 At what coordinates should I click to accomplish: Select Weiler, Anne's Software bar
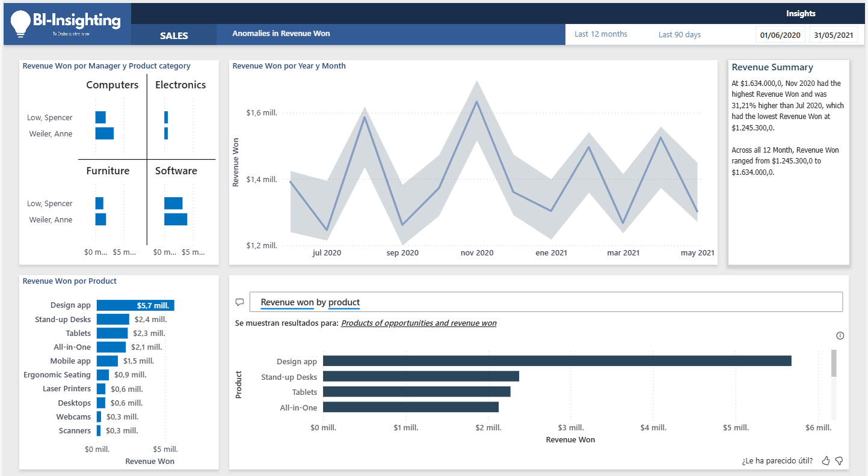click(176, 219)
